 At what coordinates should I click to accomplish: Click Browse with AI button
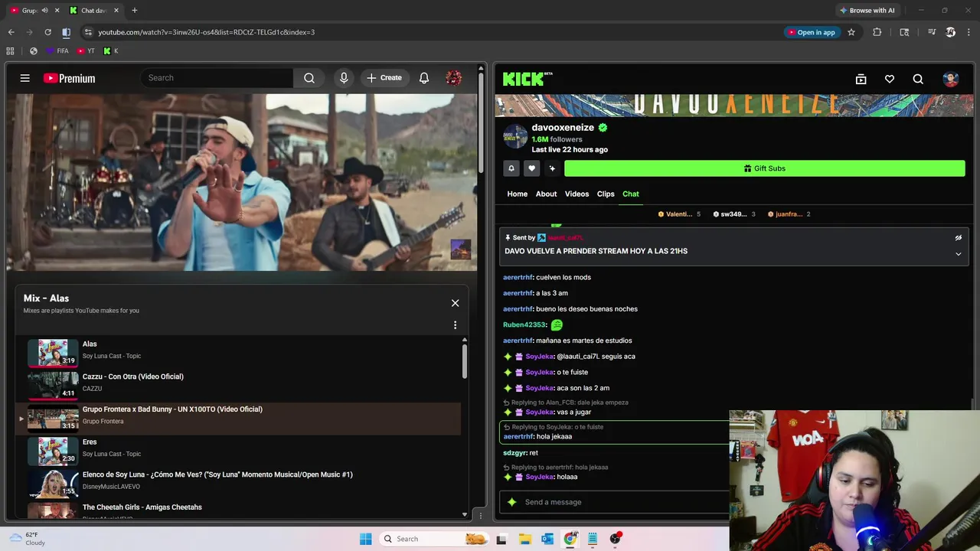point(867,11)
